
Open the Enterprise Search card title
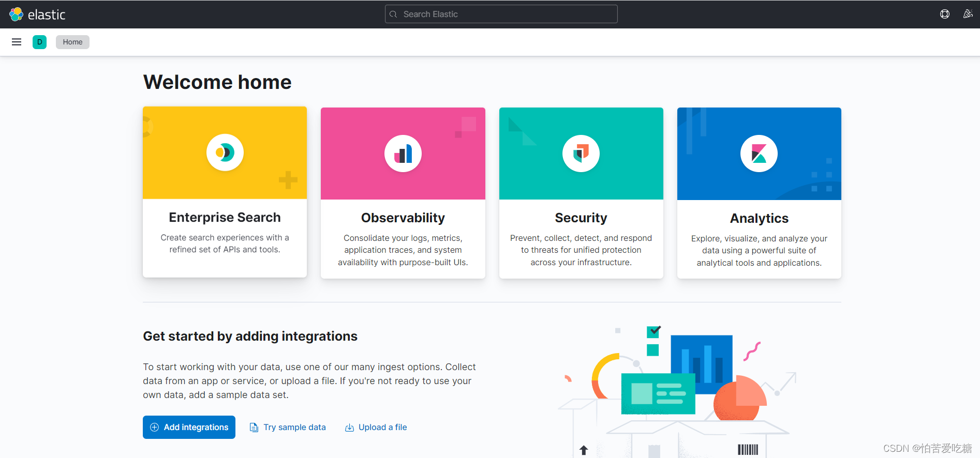click(225, 217)
